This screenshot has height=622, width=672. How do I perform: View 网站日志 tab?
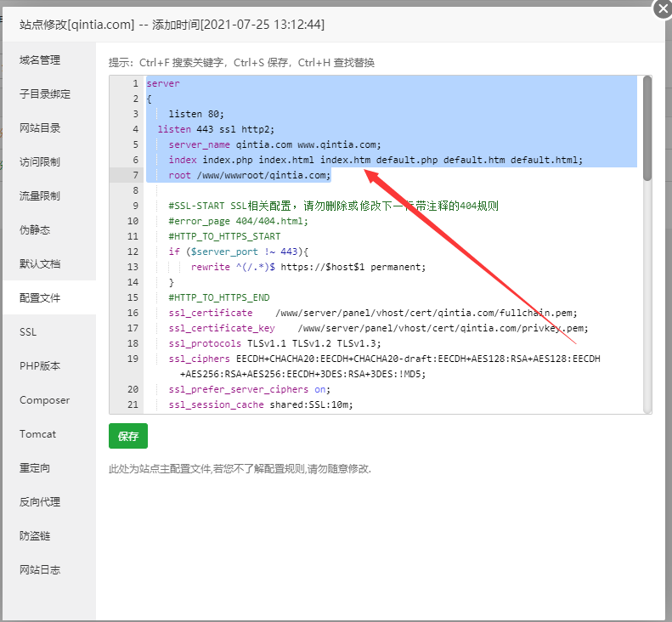(x=40, y=570)
